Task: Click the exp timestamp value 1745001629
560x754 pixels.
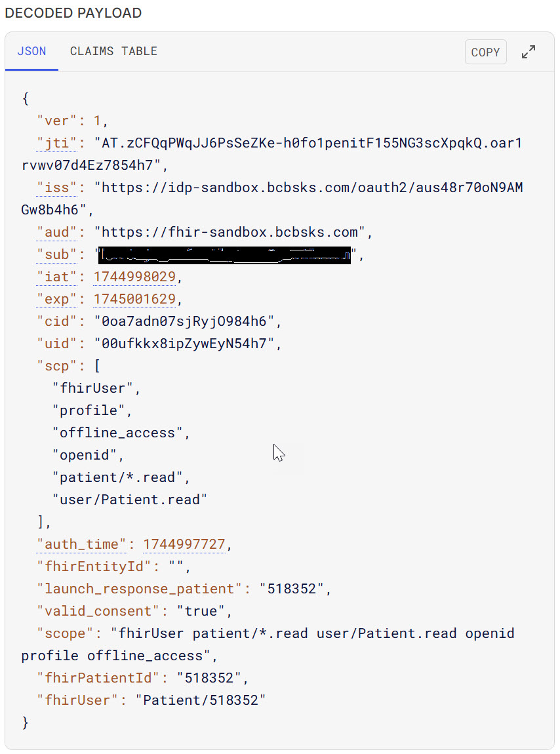Action: click(134, 299)
